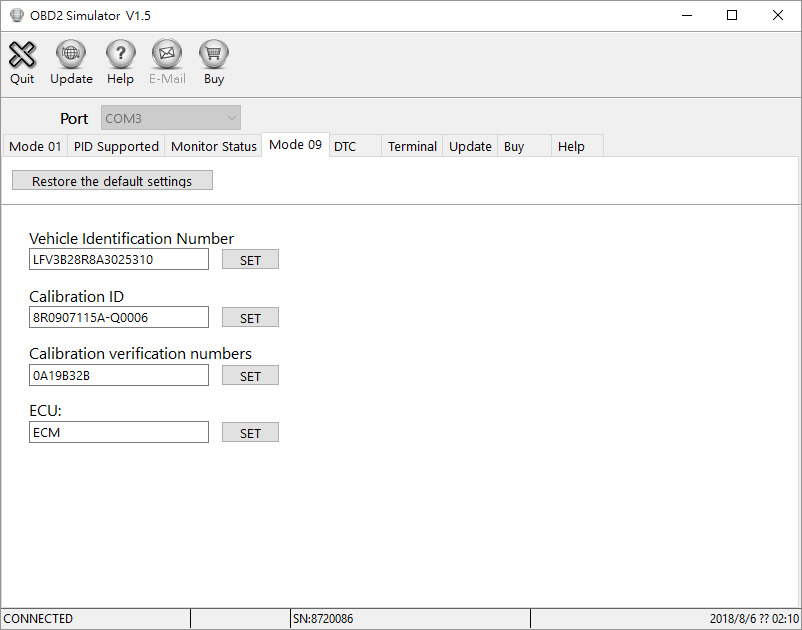Select the Update globe icon
802x630 pixels.
point(70,60)
